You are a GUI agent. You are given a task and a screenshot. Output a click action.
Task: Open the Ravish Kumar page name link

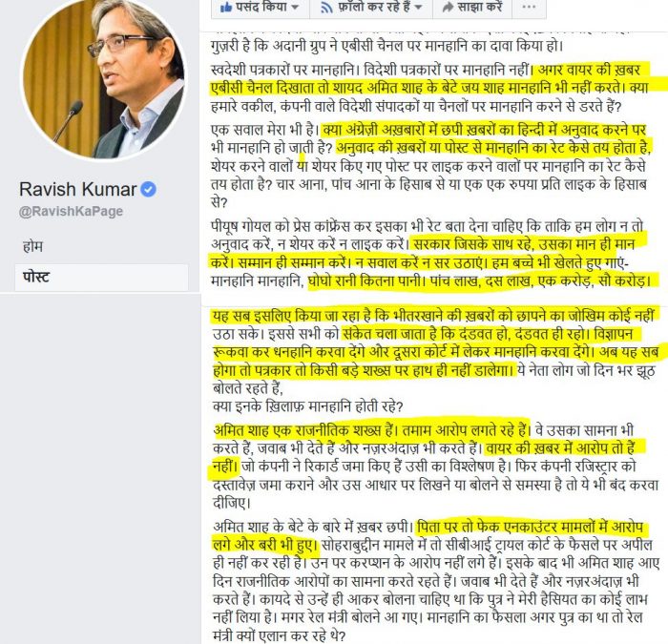point(78,189)
